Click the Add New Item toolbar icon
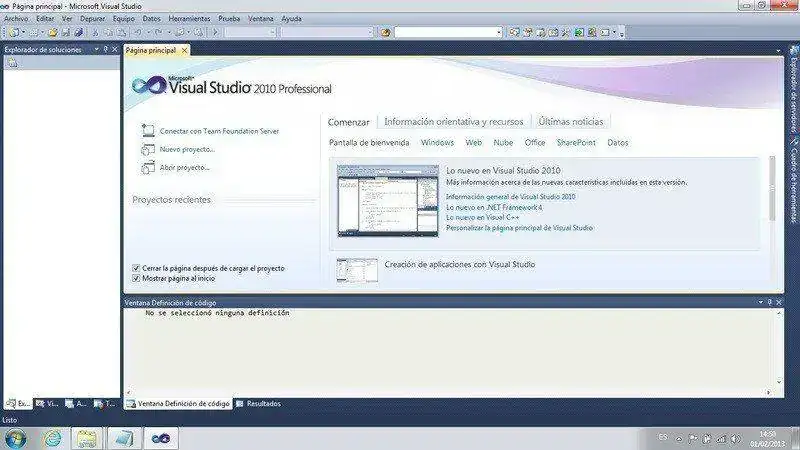Image resolution: width=800 pixels, height=450 pixels. [x=34, y=32]
